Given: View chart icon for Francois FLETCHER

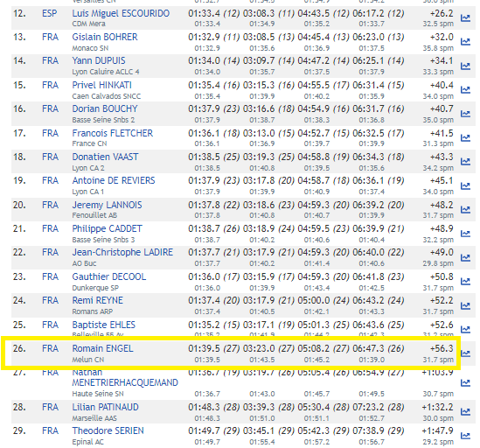Looking at the screenshot, I should (x=465, y=138).
